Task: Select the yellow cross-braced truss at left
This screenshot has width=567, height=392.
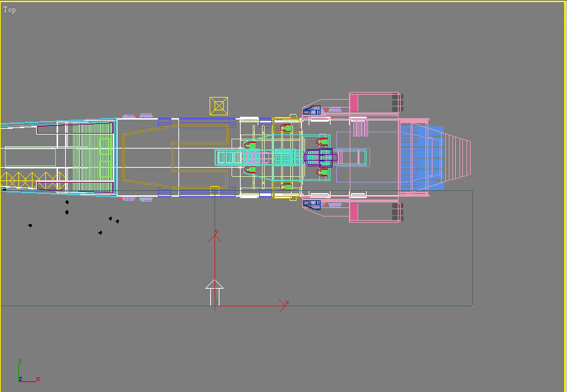Action: click(33, 180)
